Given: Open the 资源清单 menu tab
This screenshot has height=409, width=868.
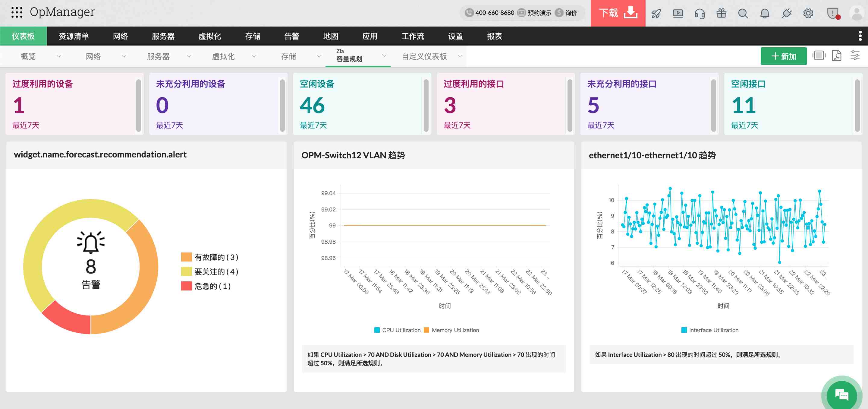Looking at the screenshot, I should coord(74,36).
